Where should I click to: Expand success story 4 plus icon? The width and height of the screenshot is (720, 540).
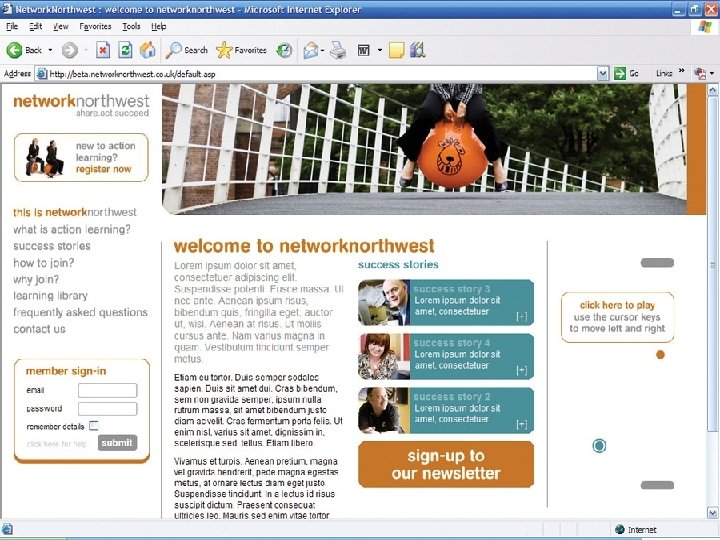coord(522,370)
